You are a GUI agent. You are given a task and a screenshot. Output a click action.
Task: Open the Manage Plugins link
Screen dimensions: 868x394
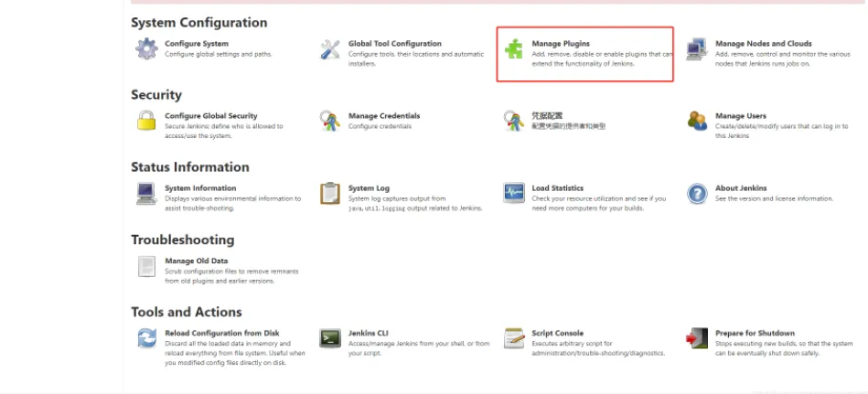point(561,43)
